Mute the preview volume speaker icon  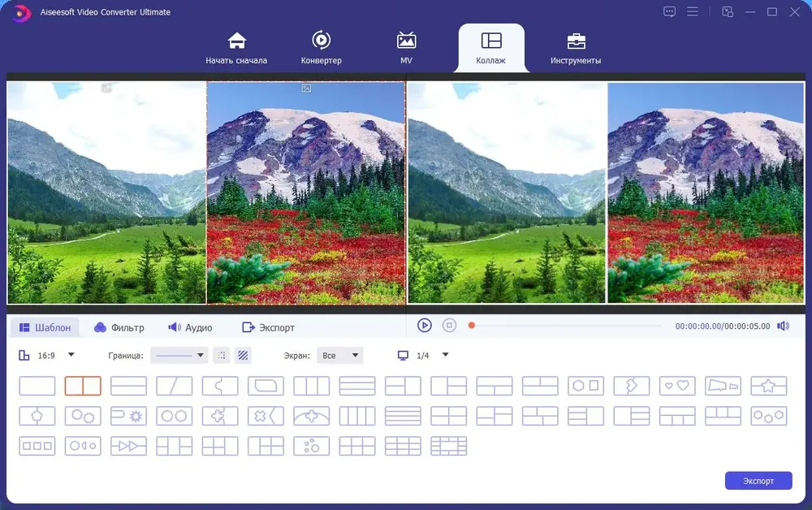point(783,326)
